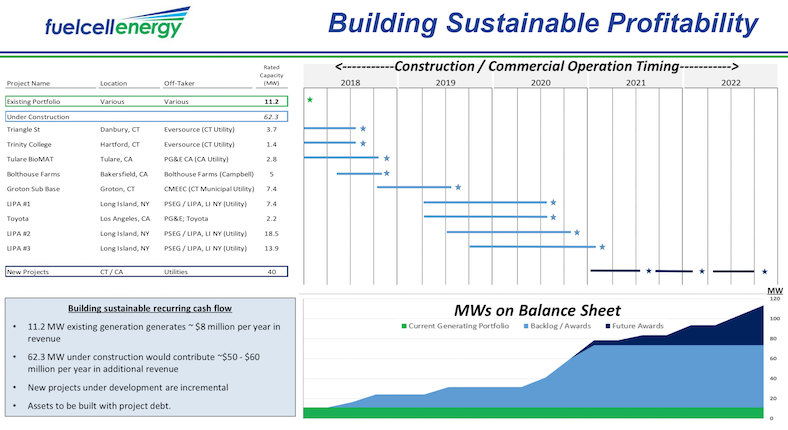Image resolution: width=788 pixels, height=430 pixels.
Task: Click the Groton Sub Base completion star
Action: 458,187
